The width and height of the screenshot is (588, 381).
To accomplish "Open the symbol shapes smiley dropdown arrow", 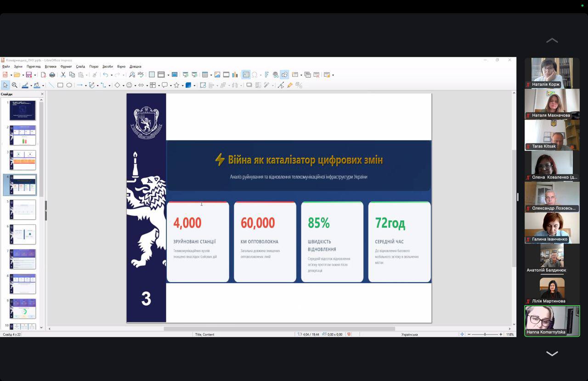I will click(135, 85).
